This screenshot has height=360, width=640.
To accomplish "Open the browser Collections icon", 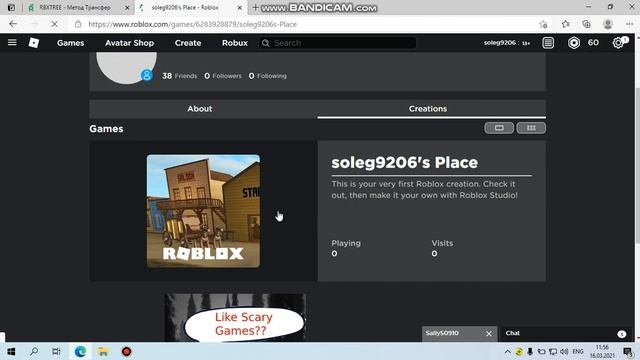I will tap(587, 24).
